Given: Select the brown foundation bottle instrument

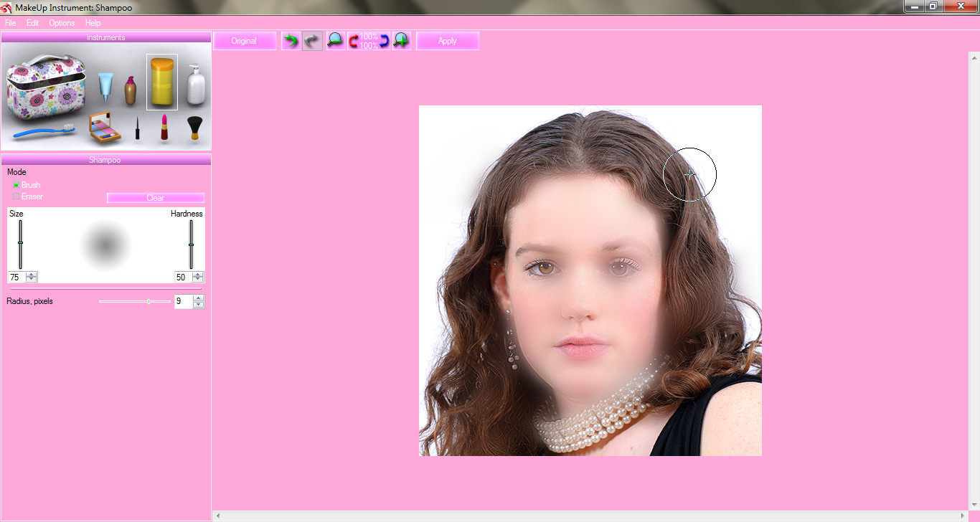Looking at the screenshot, I should [130, 91].
